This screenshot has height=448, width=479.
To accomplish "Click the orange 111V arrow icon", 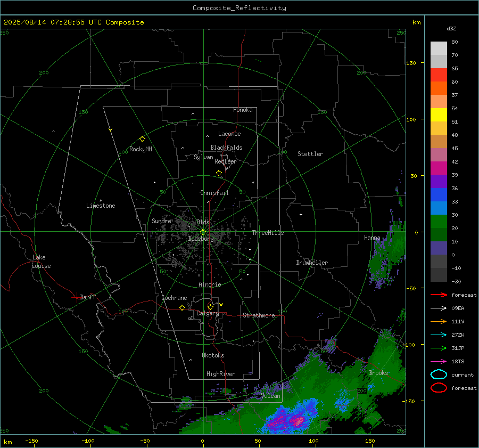I will point(439,321).
